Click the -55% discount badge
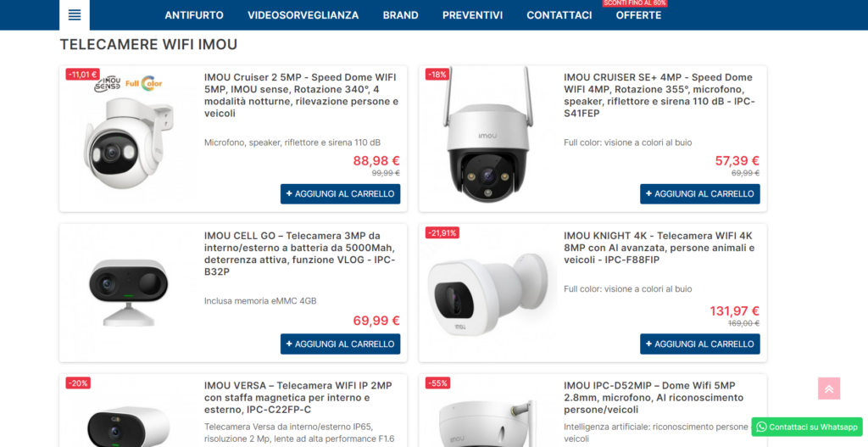The image size is (868, 447). click(x=437, y=383)
